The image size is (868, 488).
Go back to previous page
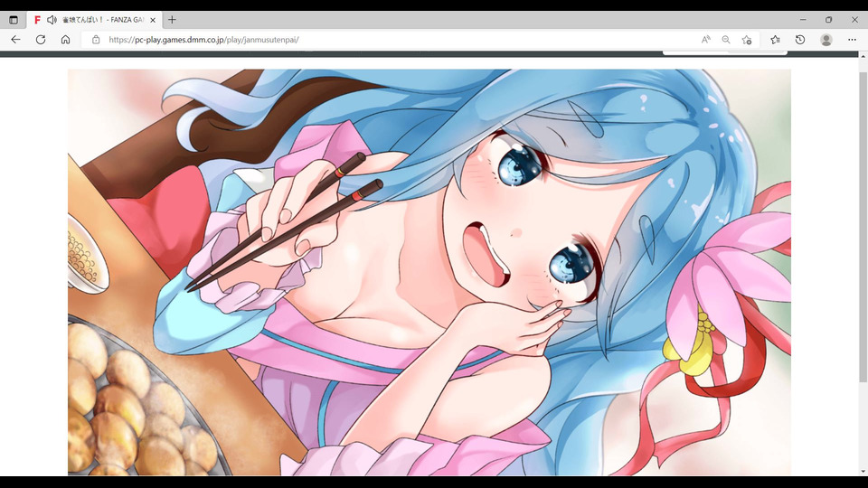pyautogui.click(x=15, y=40)
